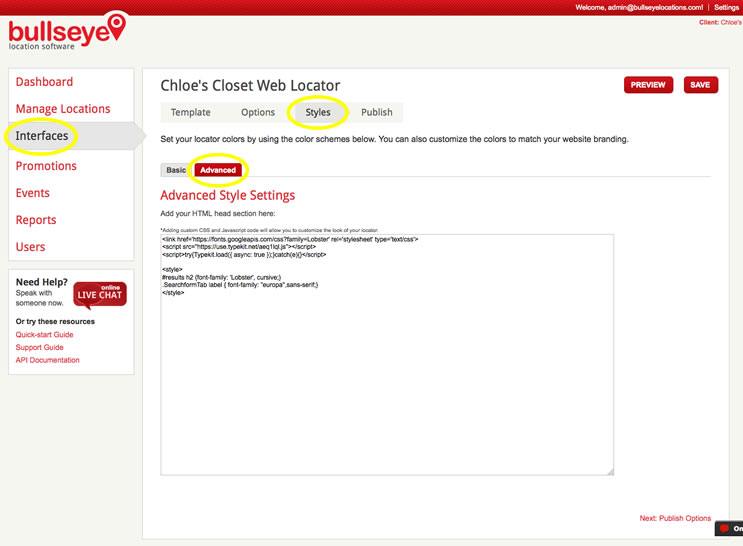Click the bullseye logo
Viewport: 743px width, 546px height.
pos(67,32)
